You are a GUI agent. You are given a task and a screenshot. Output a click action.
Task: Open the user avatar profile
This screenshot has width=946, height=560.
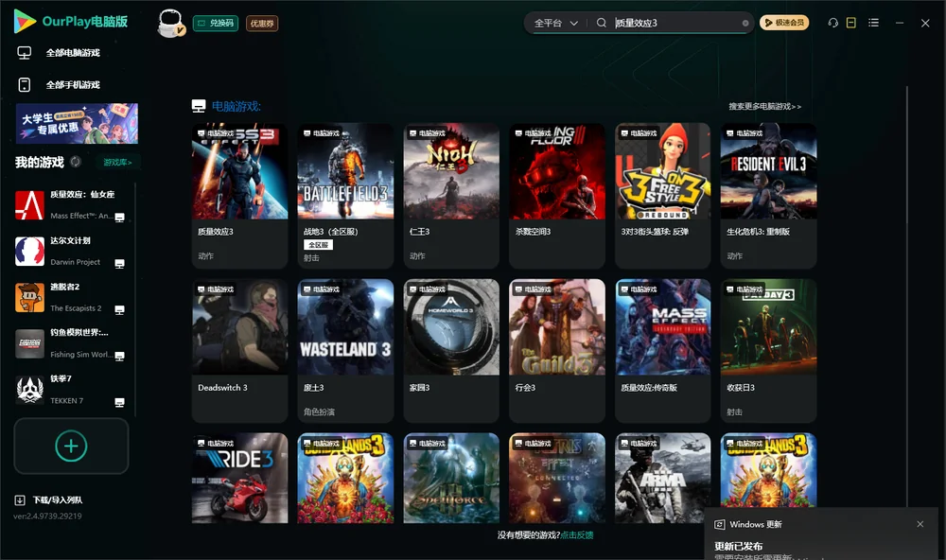pos(170,23)
